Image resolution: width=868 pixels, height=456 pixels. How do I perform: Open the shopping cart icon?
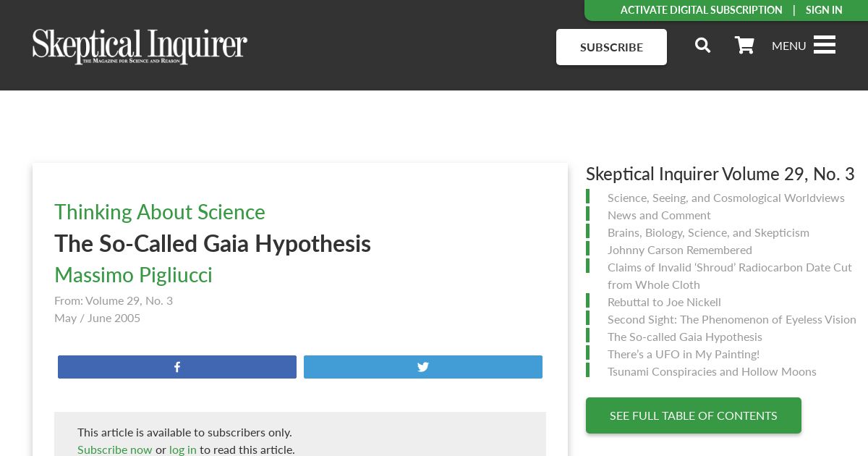click(744, 46)
